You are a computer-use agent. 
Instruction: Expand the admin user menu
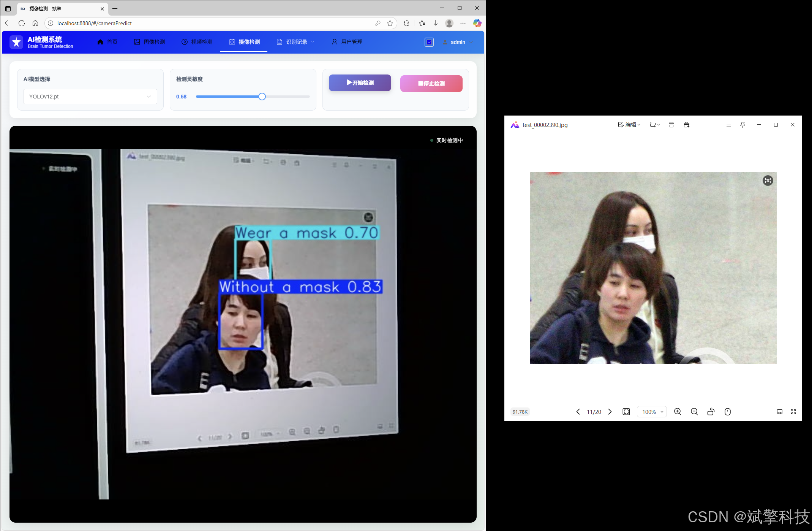point(458,42)
